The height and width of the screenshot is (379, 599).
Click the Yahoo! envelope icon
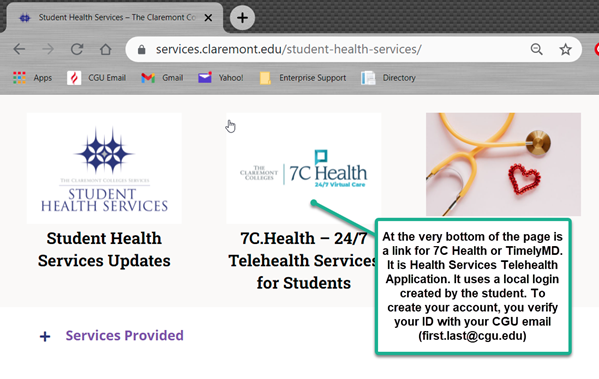point(205,78)
